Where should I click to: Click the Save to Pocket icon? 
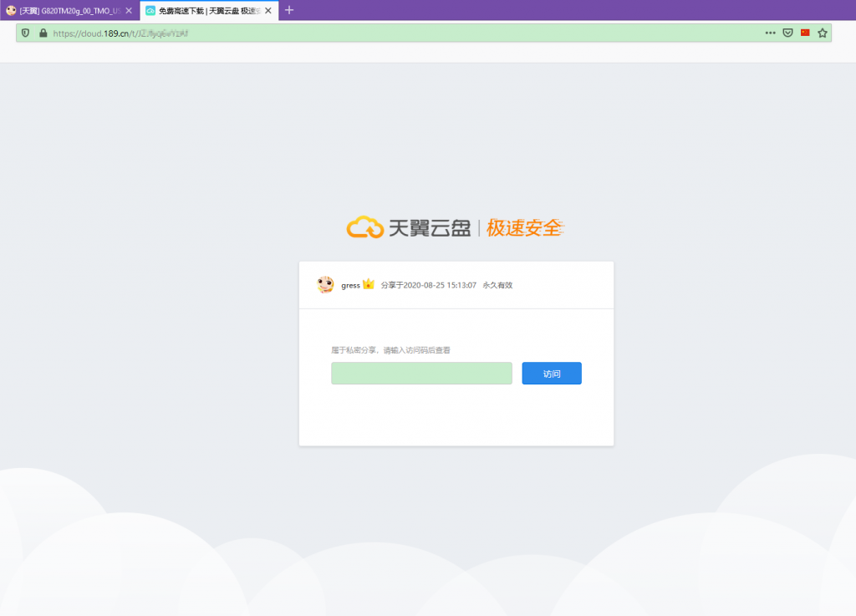[x=787, y=33]
